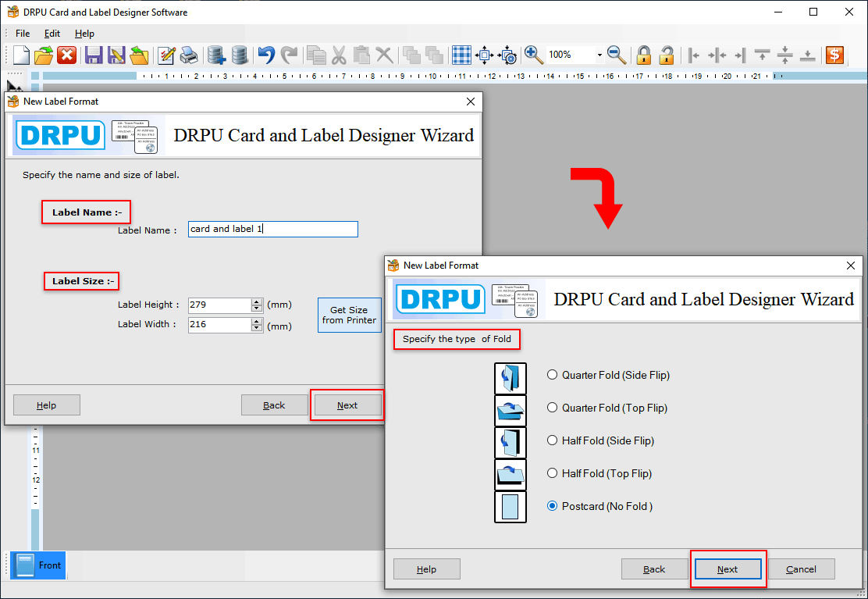Choose Half Fold (Side Flip) radio option
The image size is (868, 599).
552,440
